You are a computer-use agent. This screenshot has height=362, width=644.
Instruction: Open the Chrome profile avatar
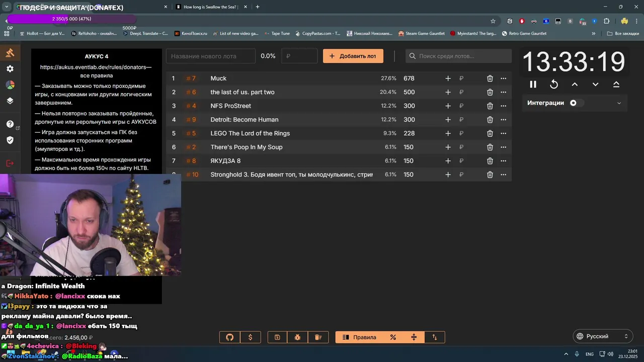point(624,21)
